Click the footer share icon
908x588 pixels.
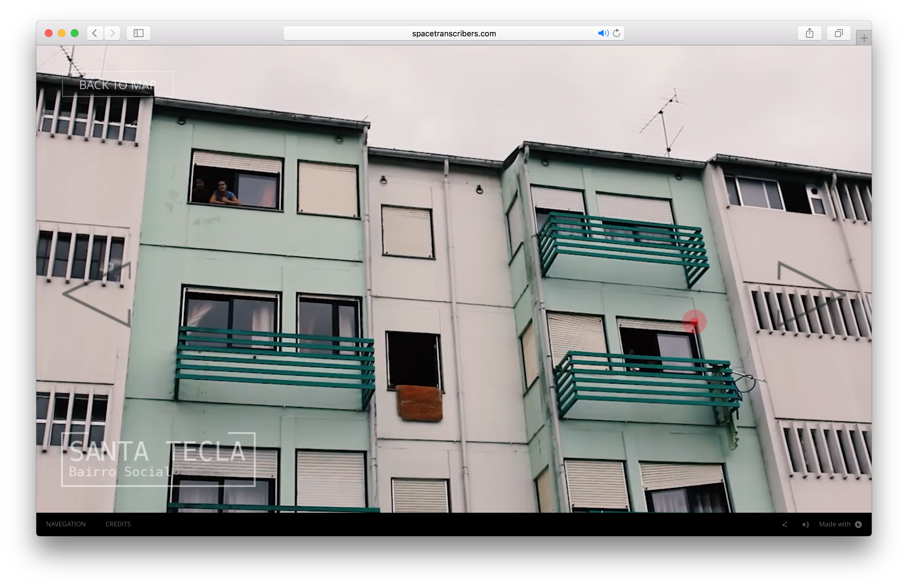784,525
